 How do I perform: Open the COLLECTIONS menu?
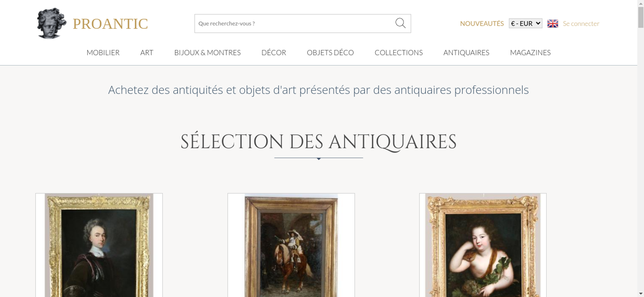[399, 52]
